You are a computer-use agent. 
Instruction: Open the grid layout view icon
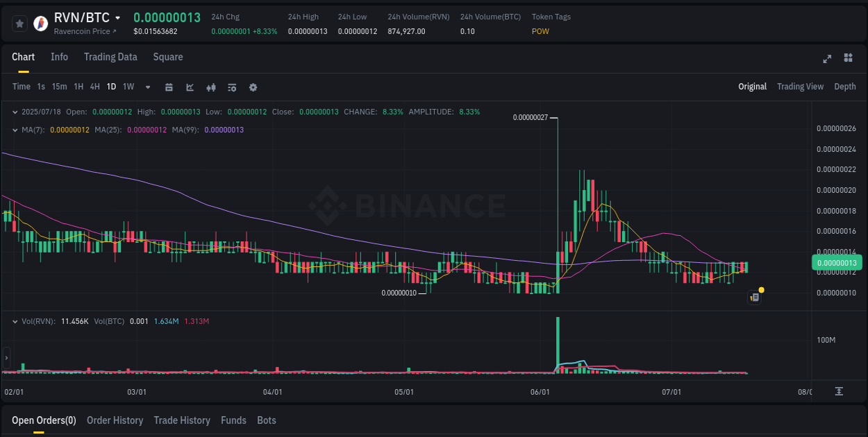(x=847, y=59)
